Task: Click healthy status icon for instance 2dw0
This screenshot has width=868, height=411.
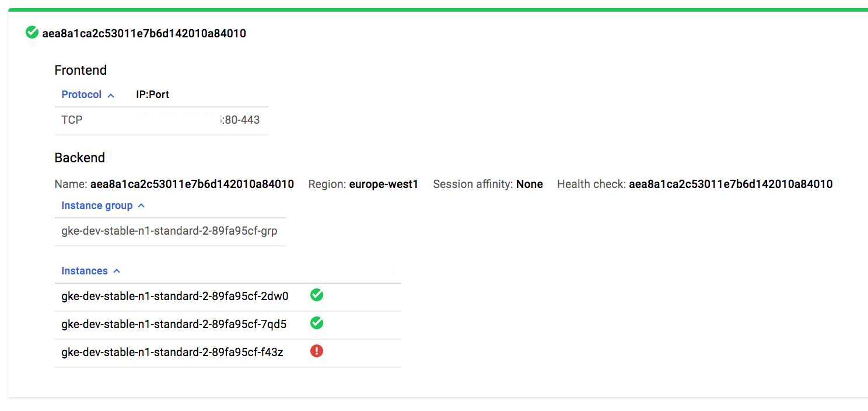Action: click(x=317, y=295)
